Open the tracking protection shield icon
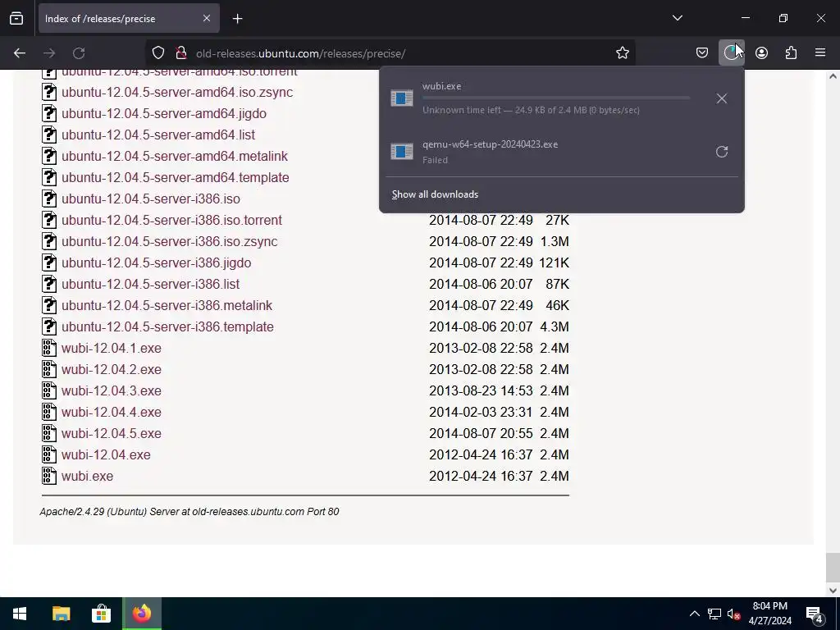Image resolution: width=840 pixels, height=630 pixels. (x=158, y=53)
